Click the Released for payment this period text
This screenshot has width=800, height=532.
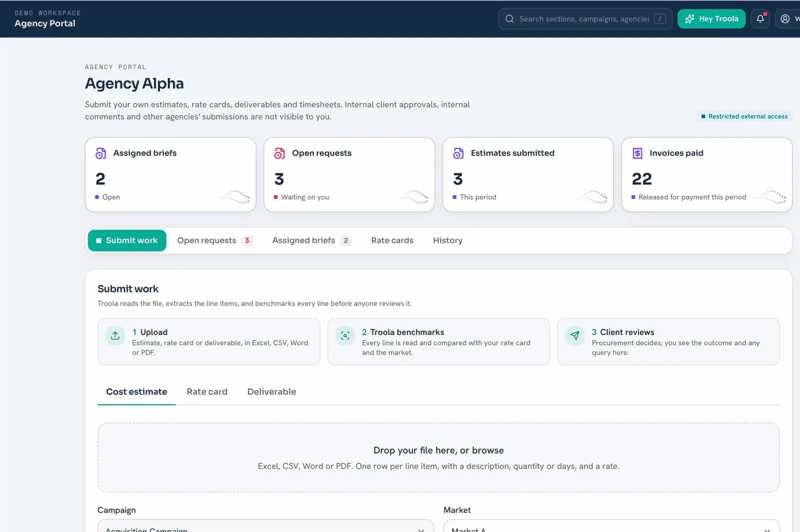click(x=692, y=197)
